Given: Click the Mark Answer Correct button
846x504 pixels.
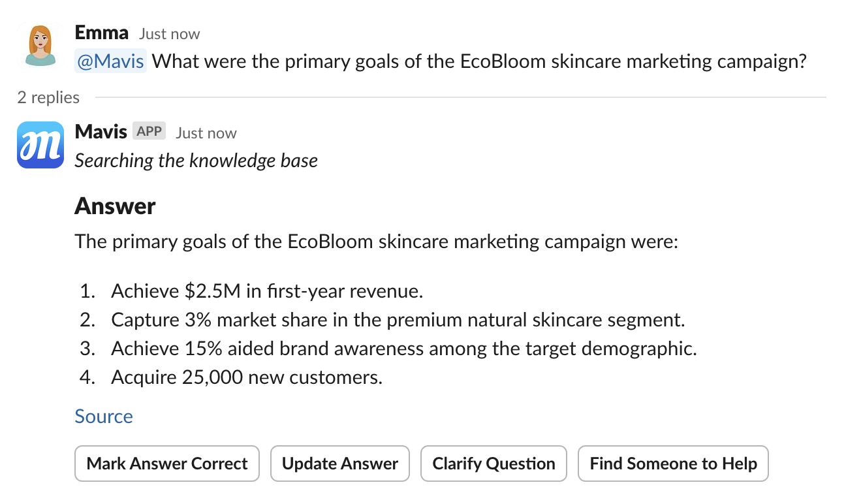Looking at the screenshot, I should point(166,464).
